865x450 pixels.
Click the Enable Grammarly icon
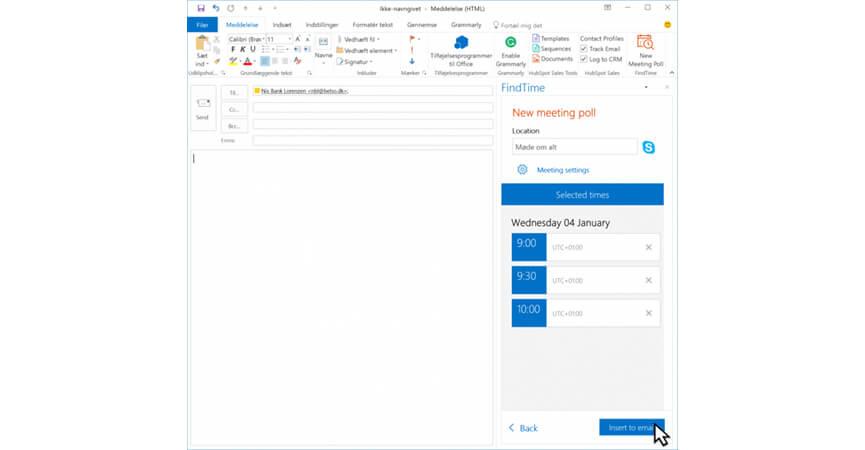(x=510, y=44)
